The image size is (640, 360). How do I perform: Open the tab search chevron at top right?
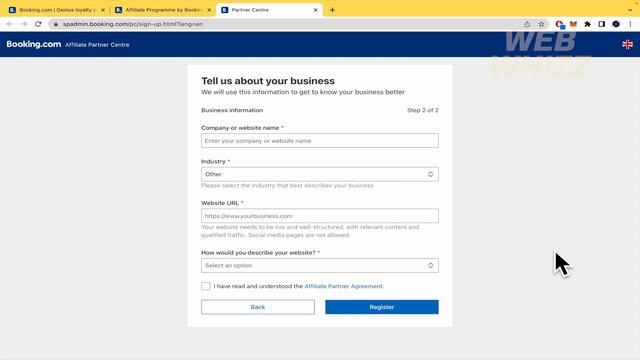630,10
